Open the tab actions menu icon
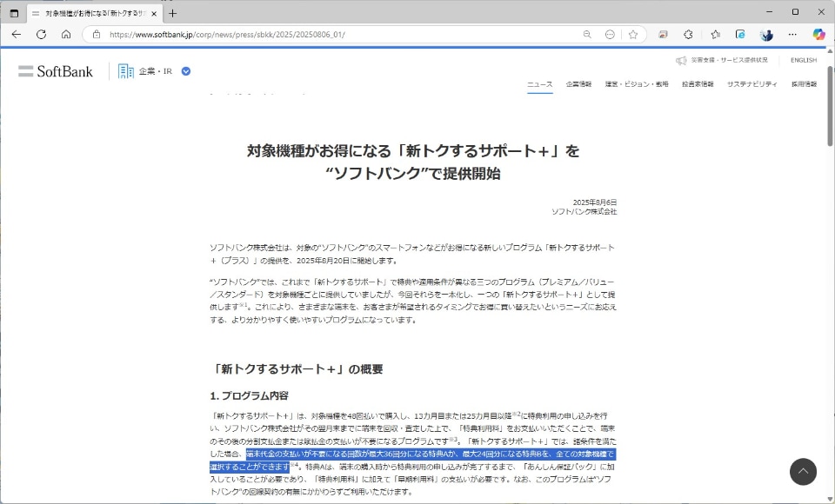835x504 pixels. pos(15,13)
